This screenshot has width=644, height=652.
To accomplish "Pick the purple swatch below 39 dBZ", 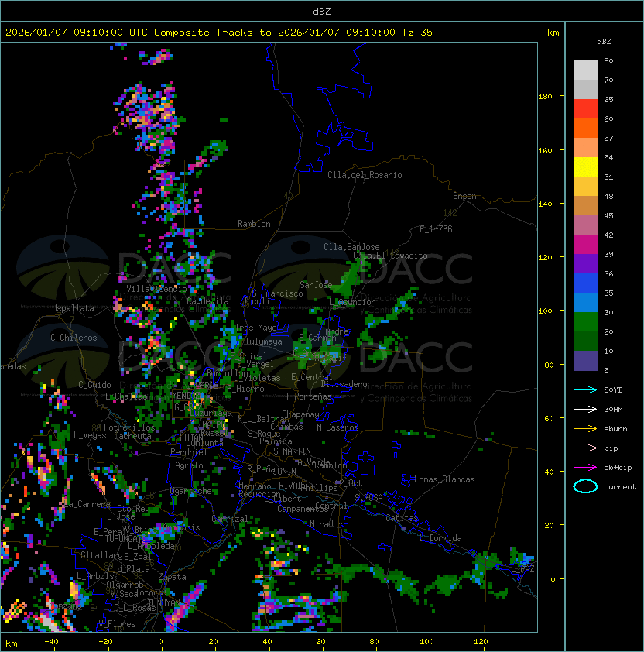I will pyautogui.click(x=585, y=263).
